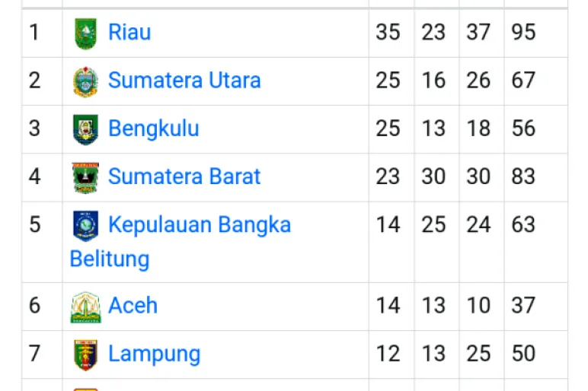Viewport: 588px width, 391px height.
Task: Follow the Aceh link
Action: tap(133, 306)
